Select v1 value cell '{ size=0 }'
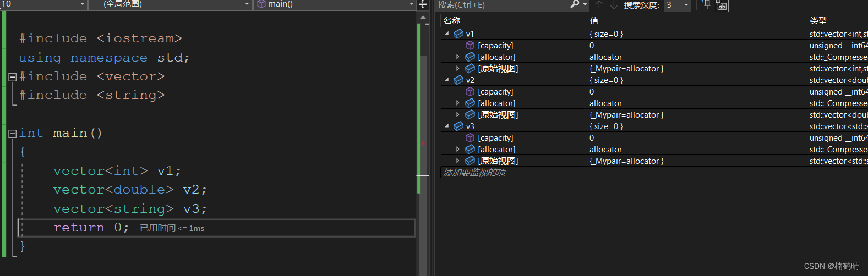 pyautogui.click(x=606, y=34)
